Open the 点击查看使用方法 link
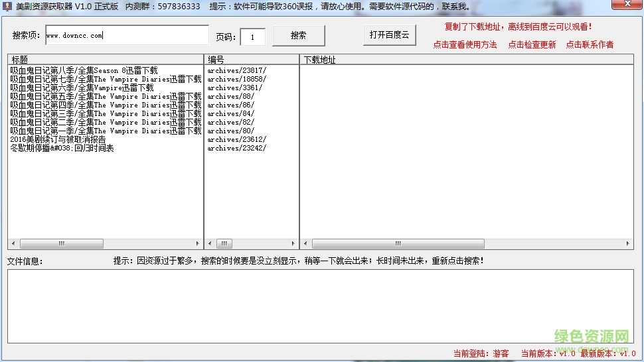Image resolution: width=644 pixels, height=362 pixels. click(x=465, y=45)
